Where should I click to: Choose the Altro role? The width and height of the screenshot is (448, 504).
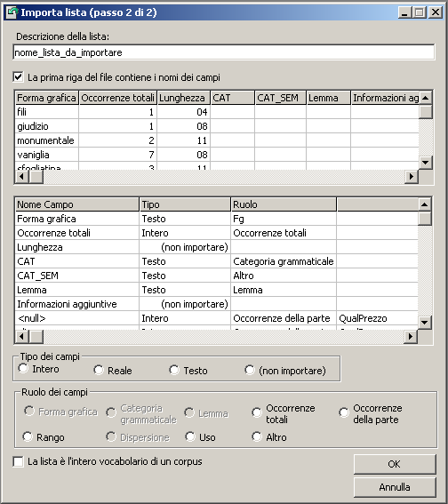click(257, 436)
